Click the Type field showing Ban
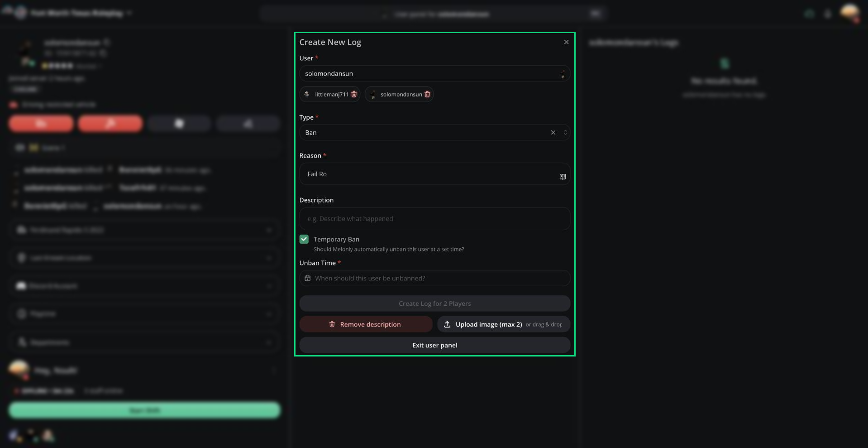868x448 pixels. tap(434, 133)
